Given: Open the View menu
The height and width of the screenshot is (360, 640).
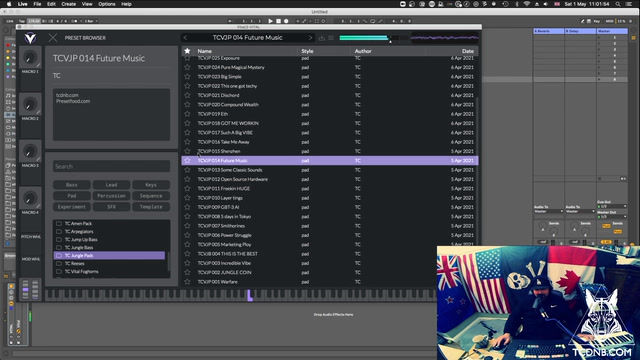Looking at the screenshot, I should click(x=87, y=4).
